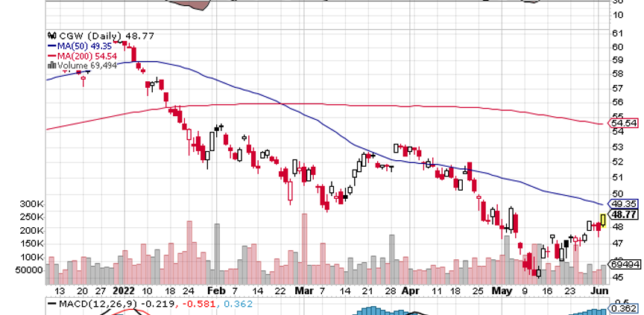This screenshot has height=315, width=644.
Task: Click the yellow-highlighted latest candlestick
Action: click(602, 220)
